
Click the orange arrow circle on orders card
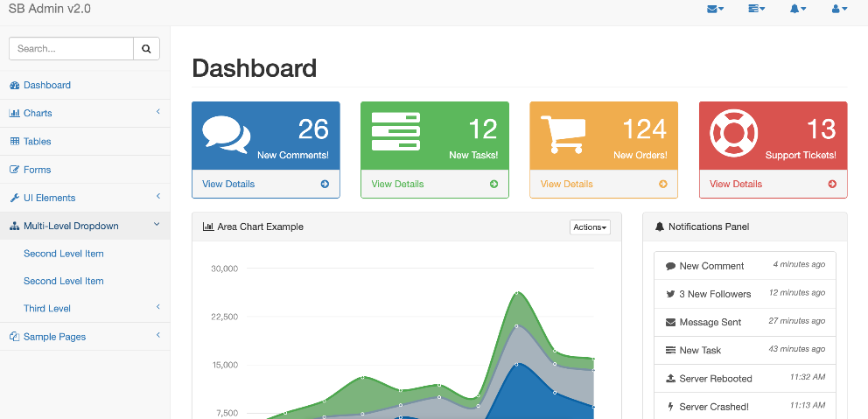(x=663, y=184)
